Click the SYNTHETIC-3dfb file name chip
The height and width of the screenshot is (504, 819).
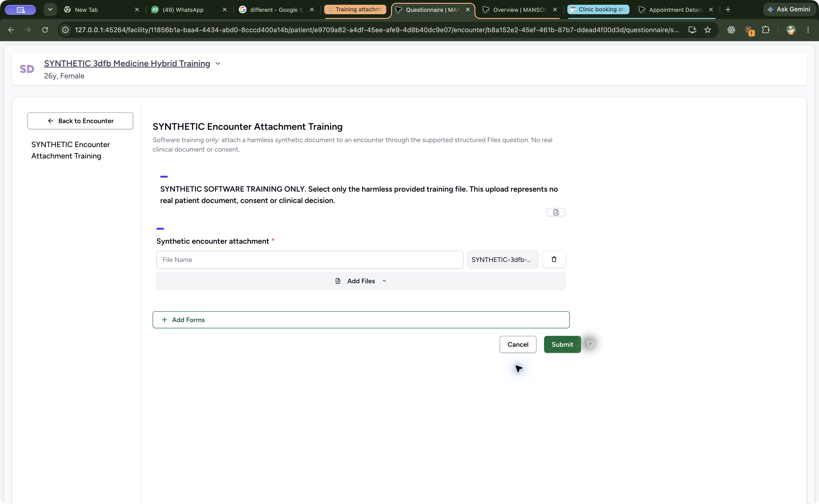503,260
